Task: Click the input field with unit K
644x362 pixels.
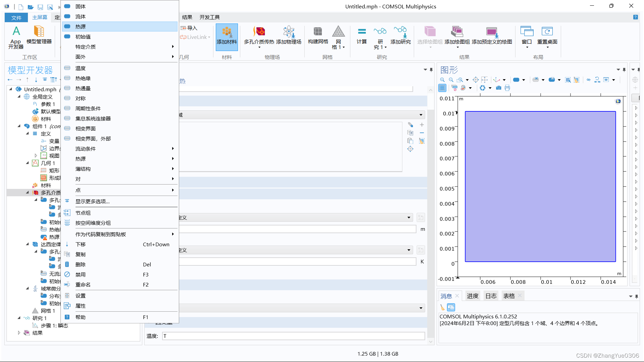Action: pyautogui.click(x=297, y=262)
